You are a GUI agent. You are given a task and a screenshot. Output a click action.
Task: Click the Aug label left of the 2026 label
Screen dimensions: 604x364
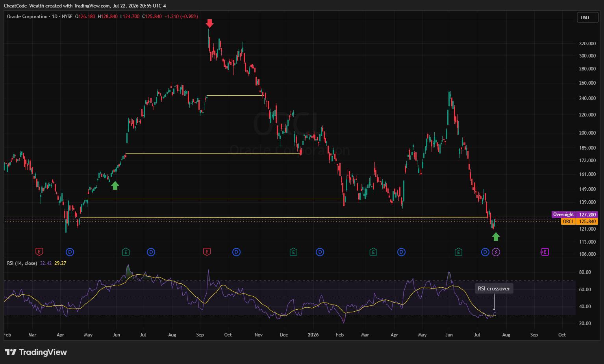coord(172,335)
